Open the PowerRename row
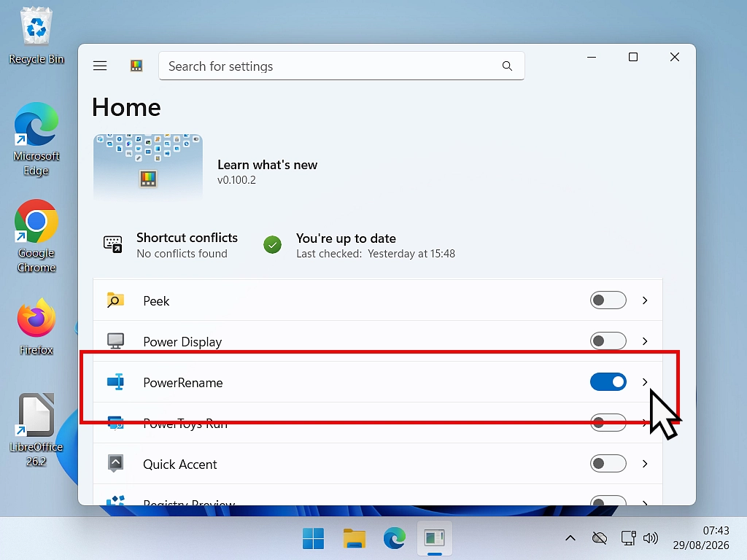Screen dimensions: 747x560 tap(377, 382)
